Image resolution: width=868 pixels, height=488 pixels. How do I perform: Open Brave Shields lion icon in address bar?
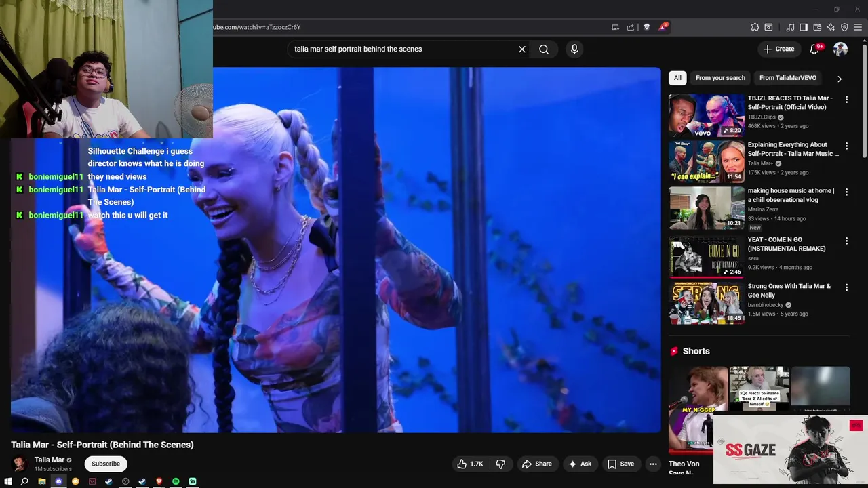tap(646, 27)
